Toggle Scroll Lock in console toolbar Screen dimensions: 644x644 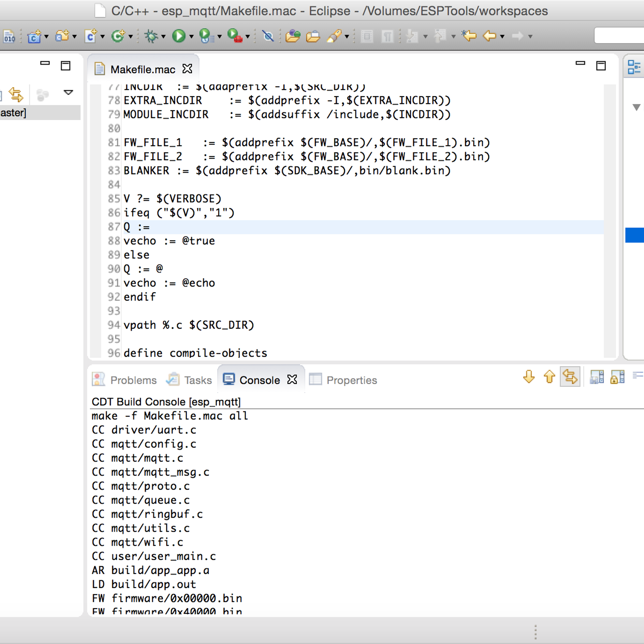click(x=617, y=377)
